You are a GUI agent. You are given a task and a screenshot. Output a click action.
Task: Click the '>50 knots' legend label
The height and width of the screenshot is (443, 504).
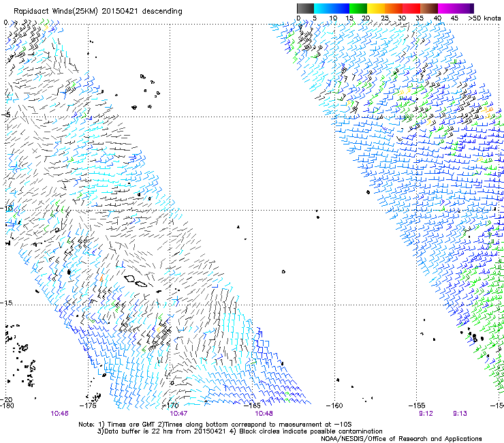[484, 18]
